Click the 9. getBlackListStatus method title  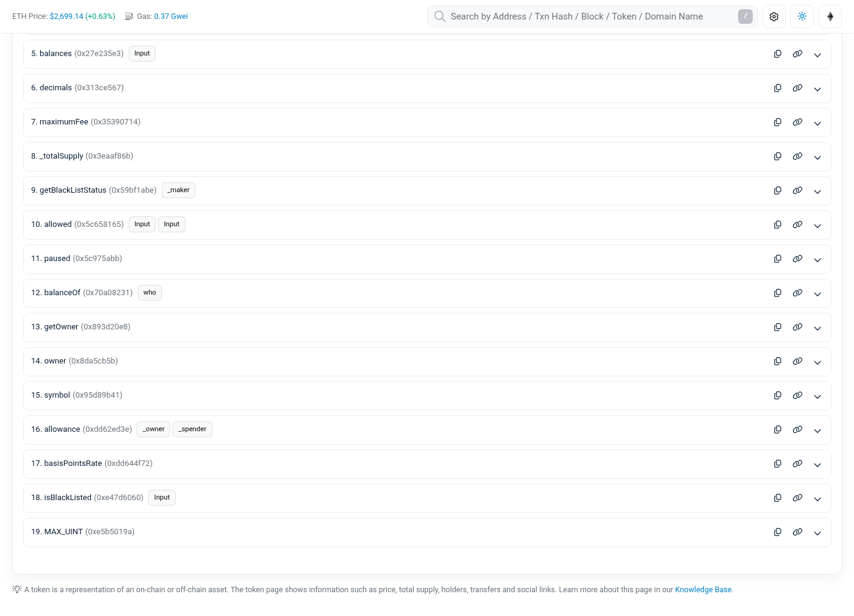(x=94, y=190)
